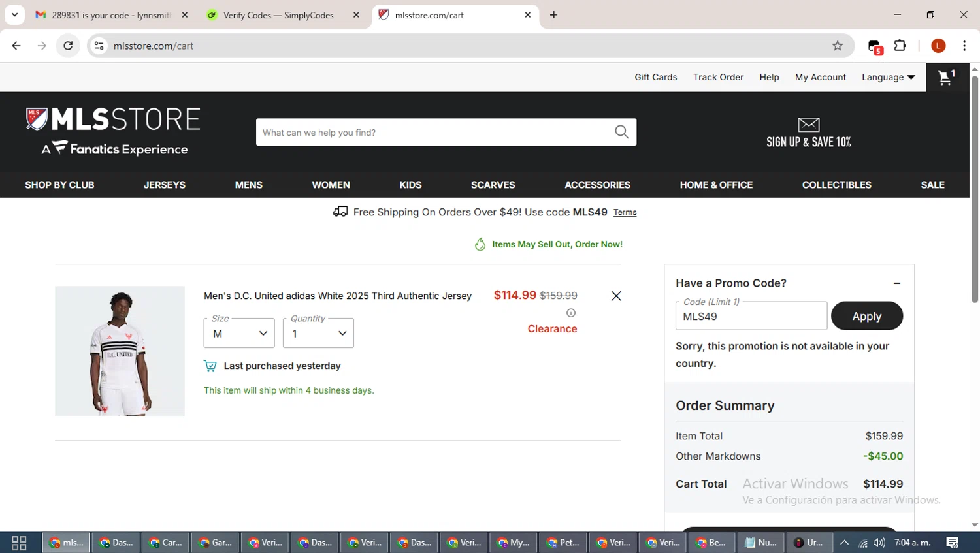Image resolution: width=980 pixels, height=553 pixels.
Task: Open the Quantity dropdown
Action: [x=318, y=333]
